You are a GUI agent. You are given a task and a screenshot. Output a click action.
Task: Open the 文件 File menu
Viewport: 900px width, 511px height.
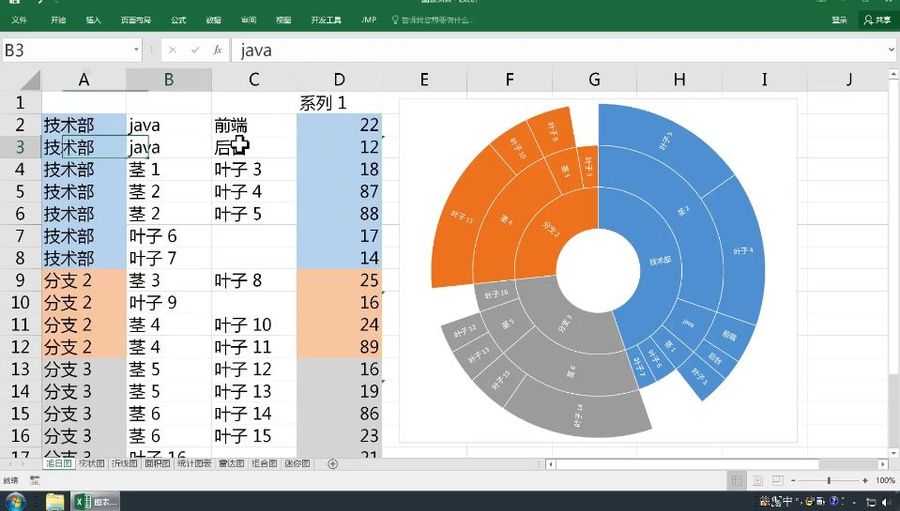click(19, 20)
